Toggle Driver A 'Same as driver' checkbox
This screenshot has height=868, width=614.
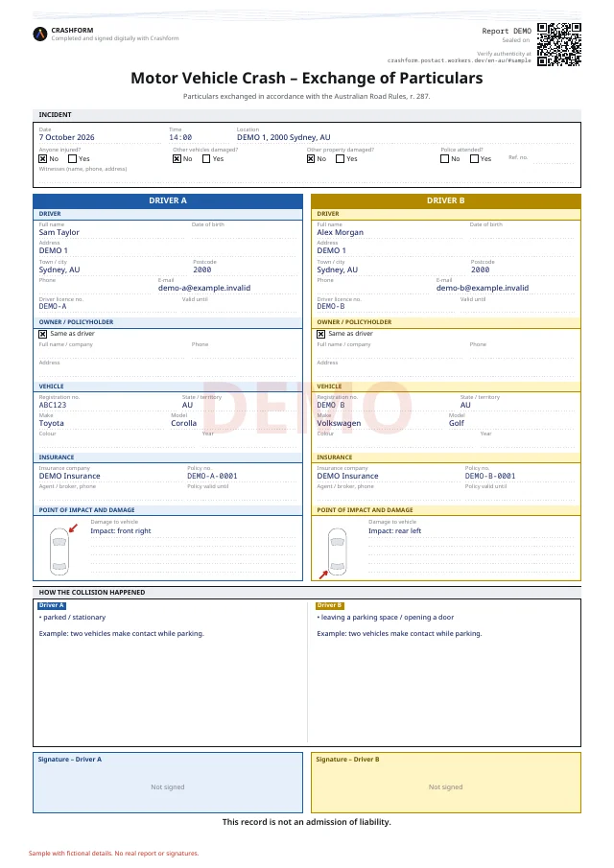(42, 335)
